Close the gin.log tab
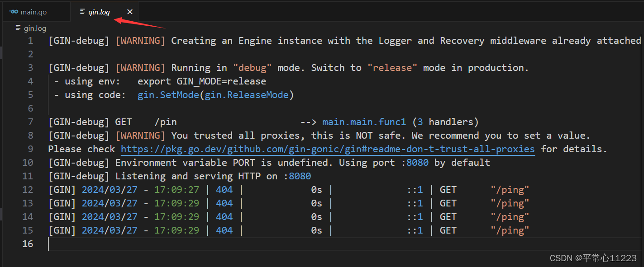644x267 pixels. (x=130, y=11)
